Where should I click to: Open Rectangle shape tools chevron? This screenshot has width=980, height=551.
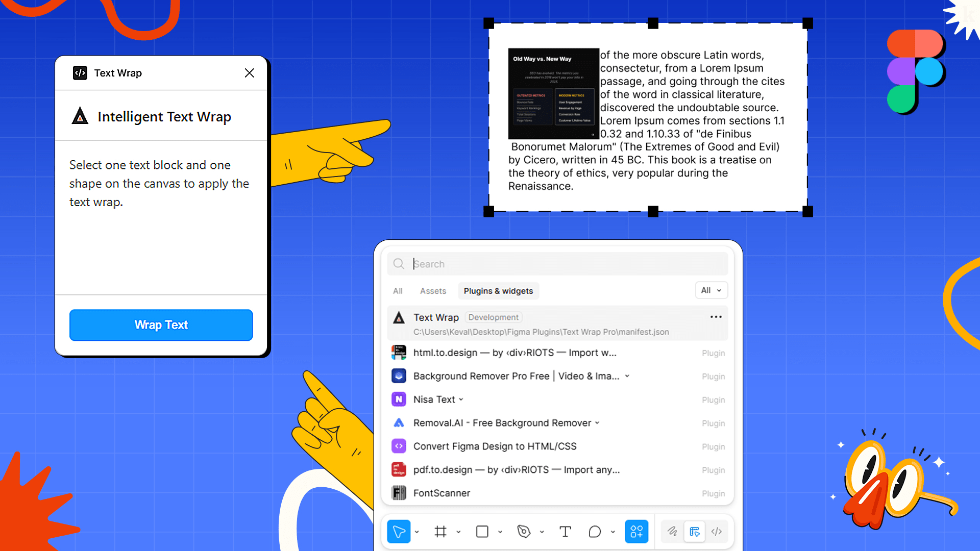500,532
